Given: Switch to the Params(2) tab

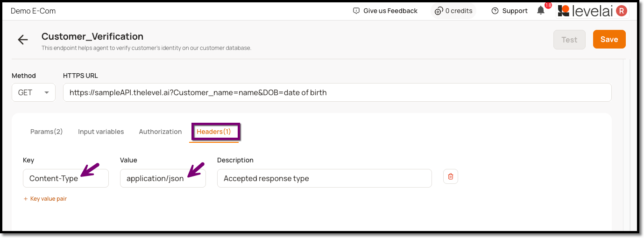Looking at the screenshot, I should pos(46,132).
